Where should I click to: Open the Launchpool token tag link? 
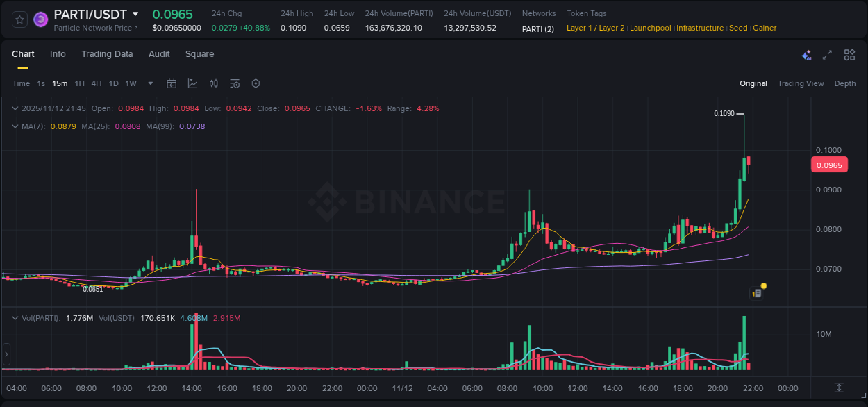coord(650,28)
